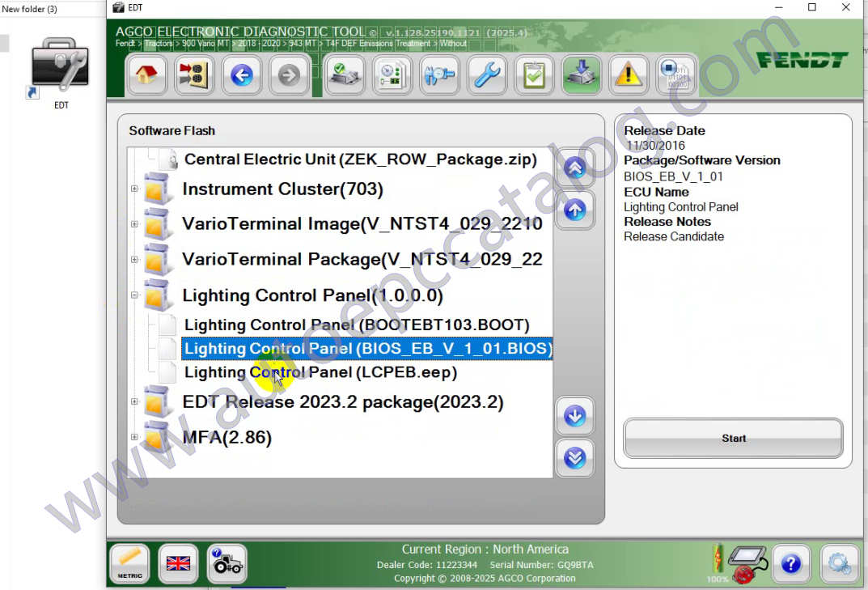Screen dimensions: 868x590
Task: Go back with the blue arrow
Action: coord(242,74)
